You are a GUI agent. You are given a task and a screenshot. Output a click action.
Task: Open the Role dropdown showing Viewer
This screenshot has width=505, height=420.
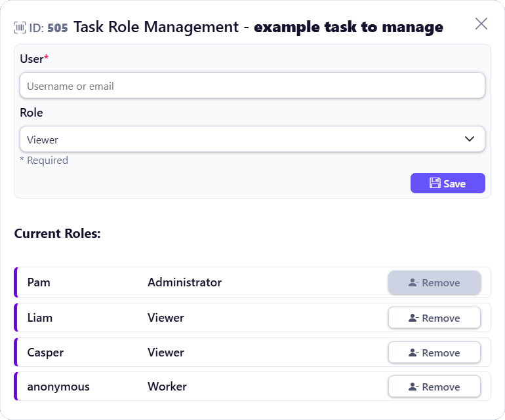pyautogui.click(x=253, y=140)
